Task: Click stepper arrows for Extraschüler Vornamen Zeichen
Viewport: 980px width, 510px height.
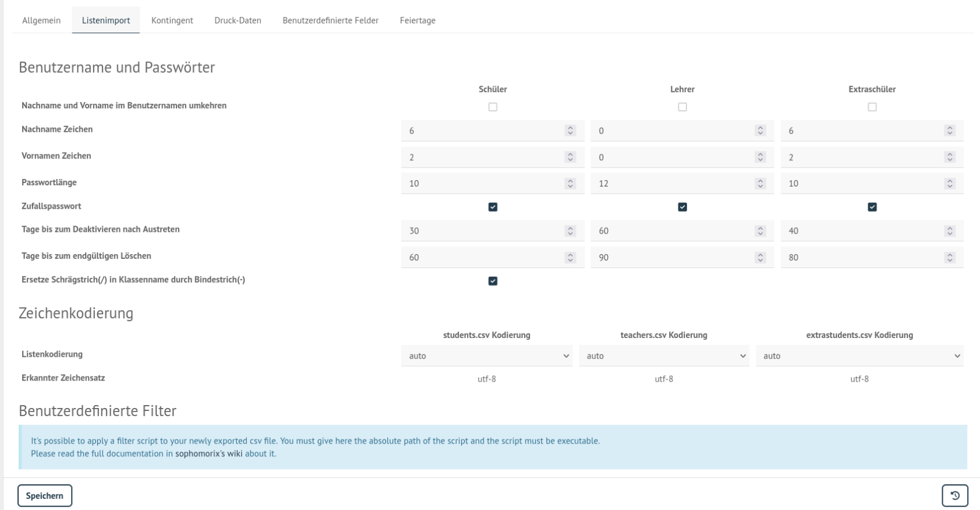Action: [950, 157]
